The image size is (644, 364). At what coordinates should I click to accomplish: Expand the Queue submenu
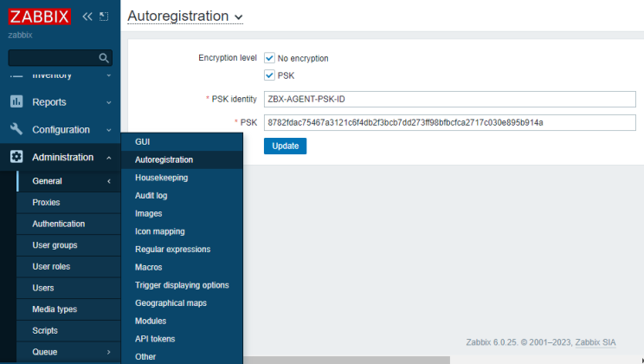point(108,352)
